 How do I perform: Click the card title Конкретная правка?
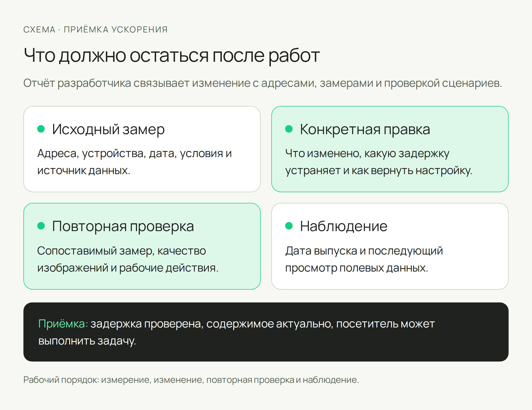[365, 129]
